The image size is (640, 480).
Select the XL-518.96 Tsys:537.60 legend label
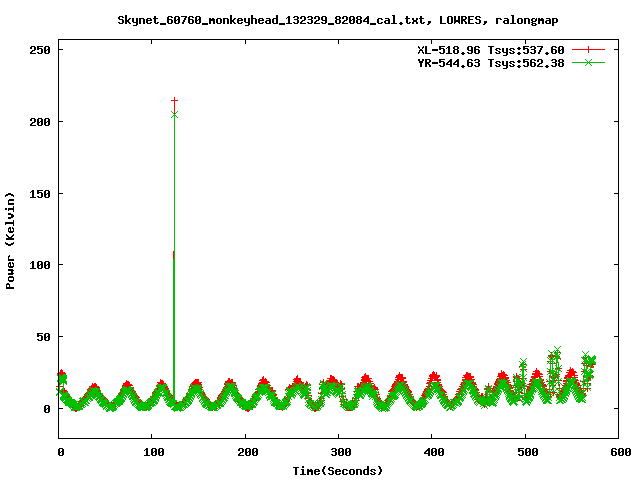tap(491, 50)
